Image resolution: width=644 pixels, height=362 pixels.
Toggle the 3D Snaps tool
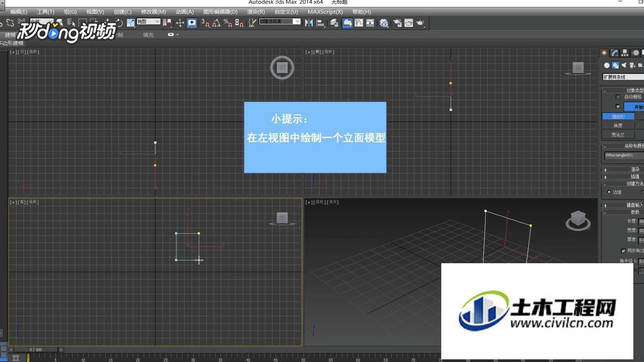pyautogui.click(x=205, y=22)
